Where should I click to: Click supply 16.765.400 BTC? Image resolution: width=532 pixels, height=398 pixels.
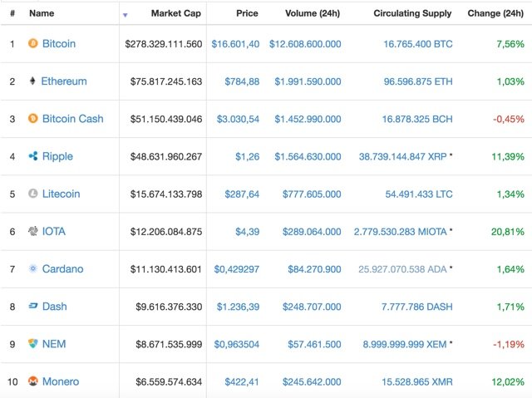[417, 44]
